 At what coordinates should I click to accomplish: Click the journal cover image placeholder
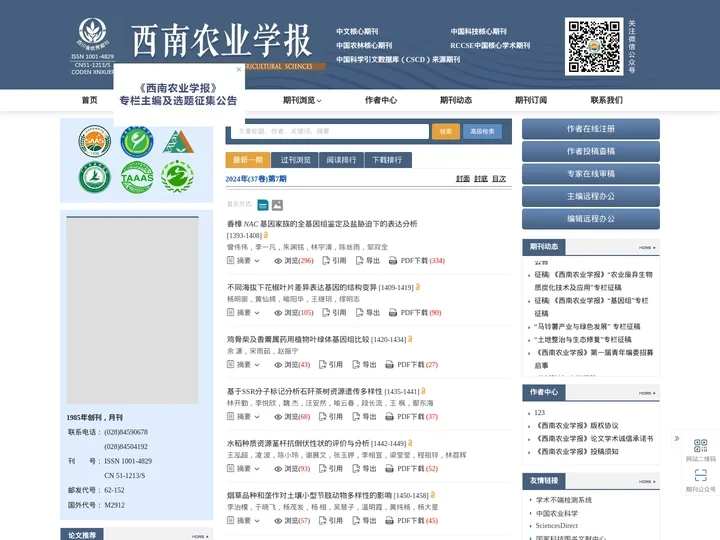132,311
